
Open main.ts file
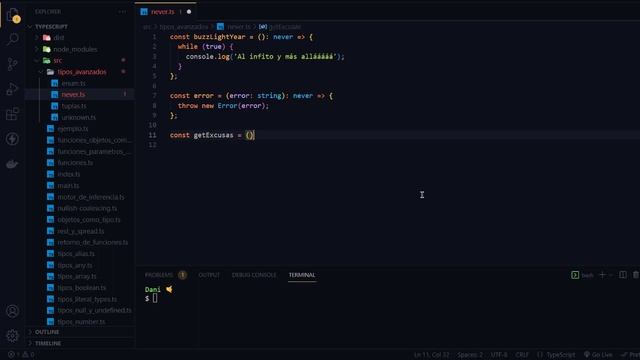tap(68, 186)
